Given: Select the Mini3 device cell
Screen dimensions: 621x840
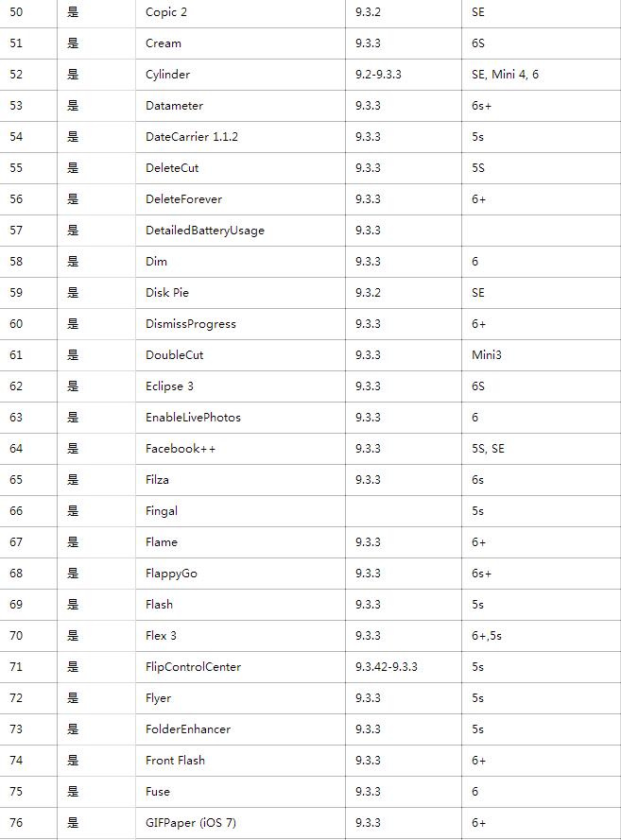Looking at the screenshot, I should 487,355.
